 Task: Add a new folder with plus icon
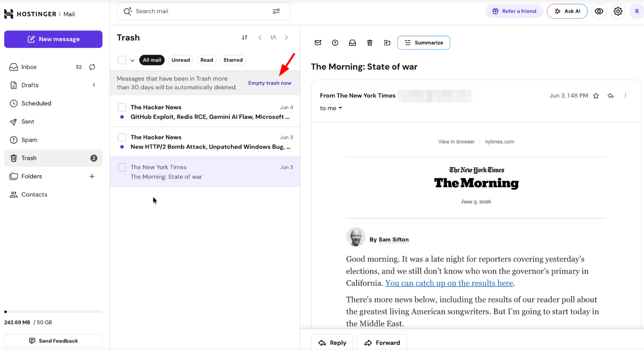(x=92, y=176)
